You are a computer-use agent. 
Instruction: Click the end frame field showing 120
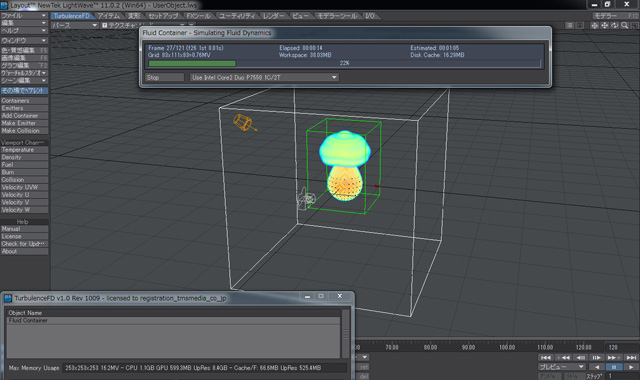(621, 347)
